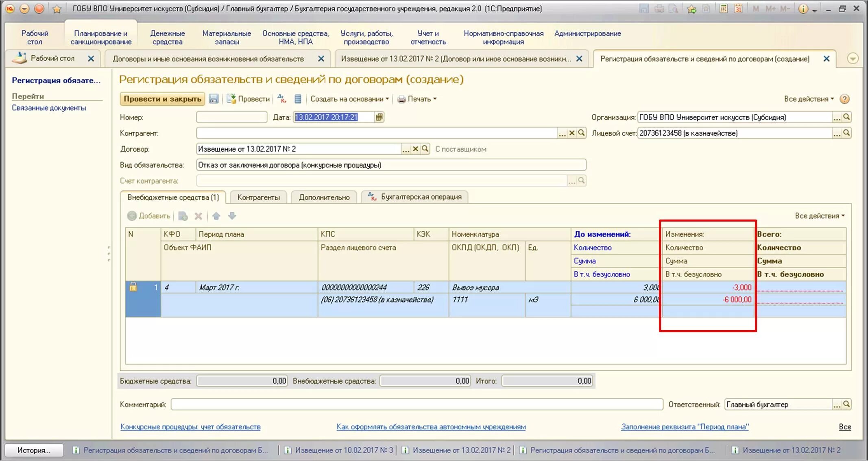
Task: Click ellipsis select button in Ответственный field
Action: pos(837,404)
